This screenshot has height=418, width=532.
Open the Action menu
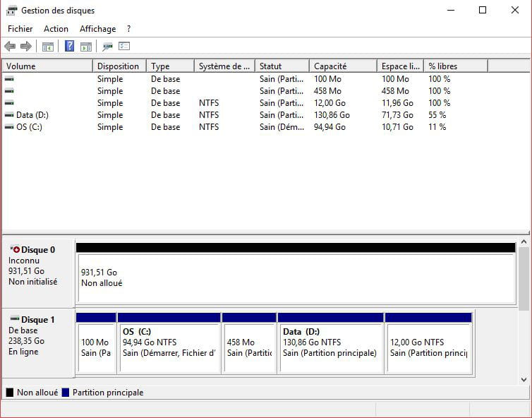56,29
